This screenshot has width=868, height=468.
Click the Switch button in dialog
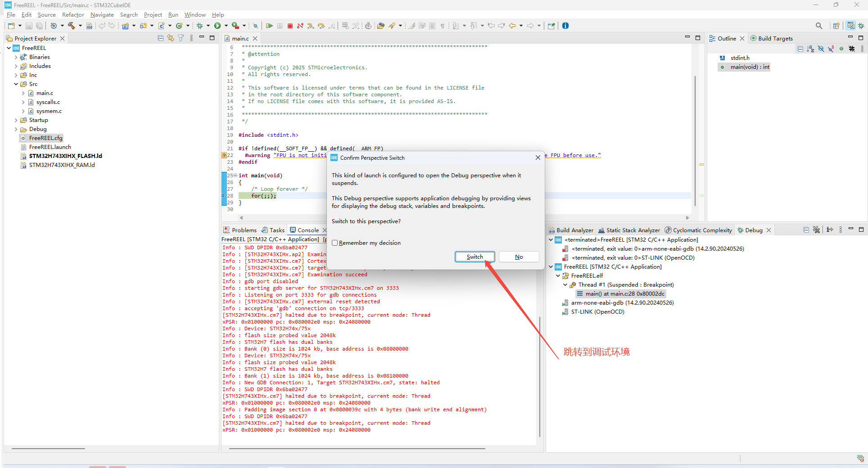point(475,256)
